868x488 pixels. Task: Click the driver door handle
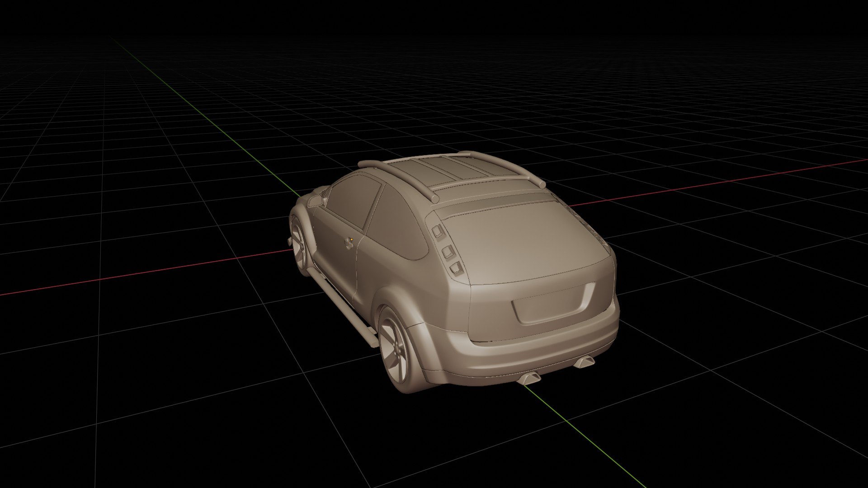[349, 244]
